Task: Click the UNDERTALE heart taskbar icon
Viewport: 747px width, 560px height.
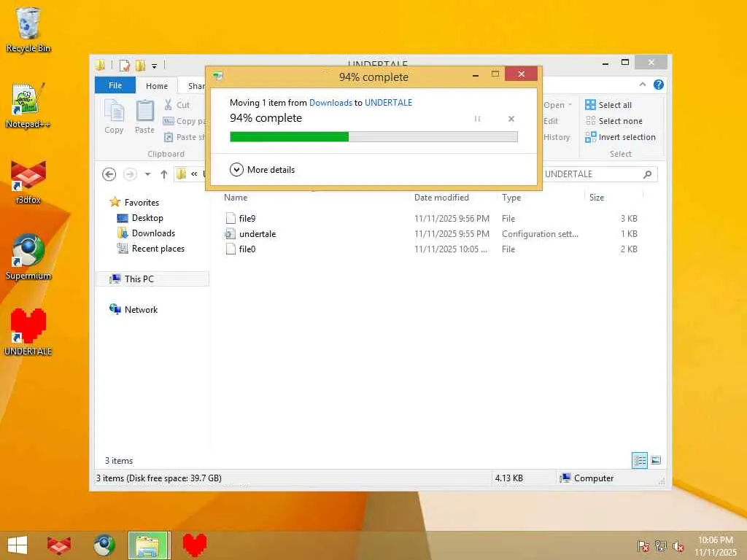Action: tap(195, 545)
